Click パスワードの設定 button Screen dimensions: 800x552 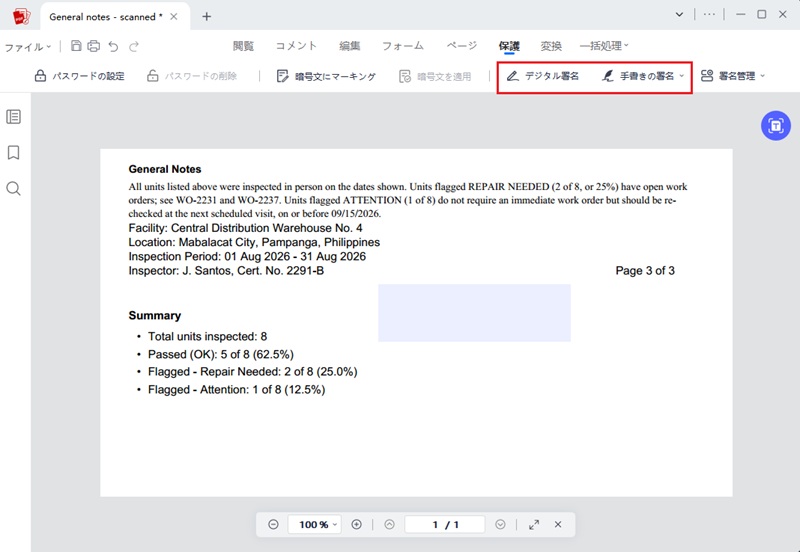pyautogui.click(x=80, y=76)
